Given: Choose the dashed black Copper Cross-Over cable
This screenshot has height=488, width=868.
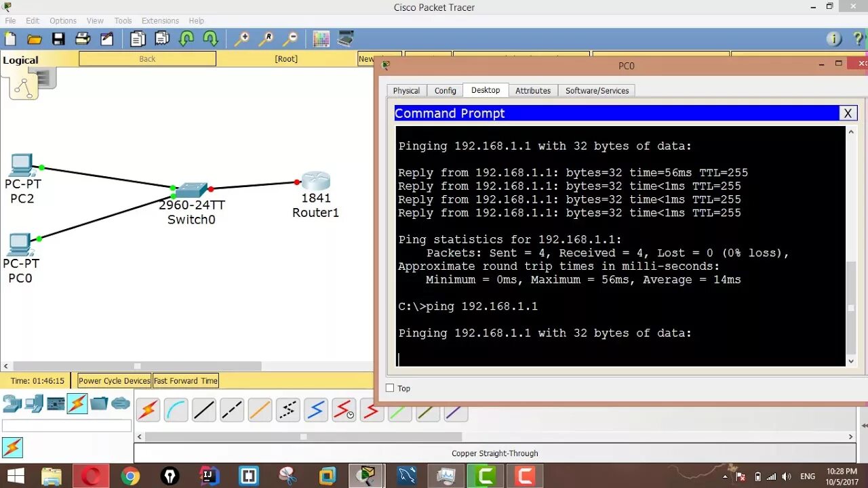Looking at the screenshot, I should [x=232, y=410].
